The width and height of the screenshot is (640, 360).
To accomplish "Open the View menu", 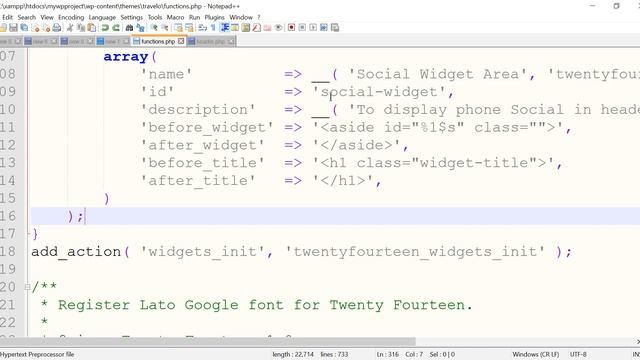I will coord(47,17).
